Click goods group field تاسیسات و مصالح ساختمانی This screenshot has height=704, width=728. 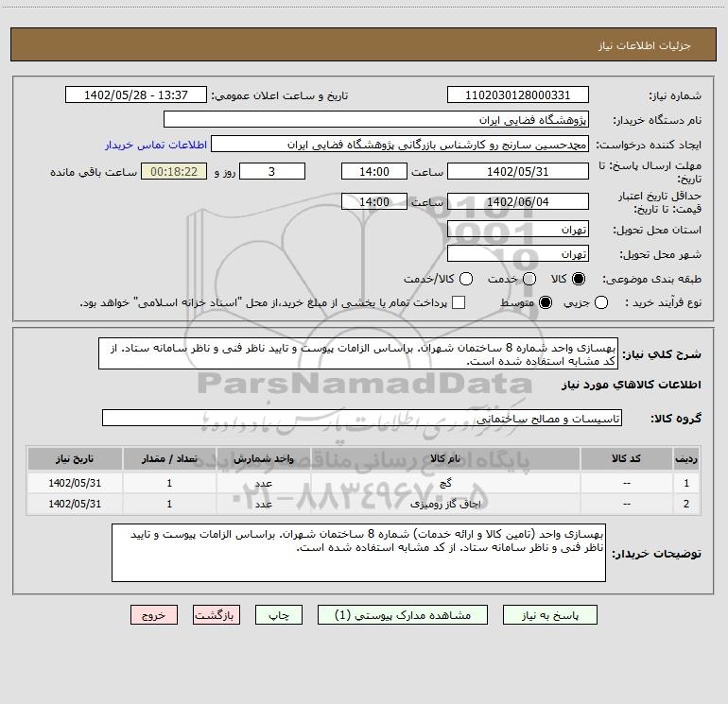click(x=362, y=418)
